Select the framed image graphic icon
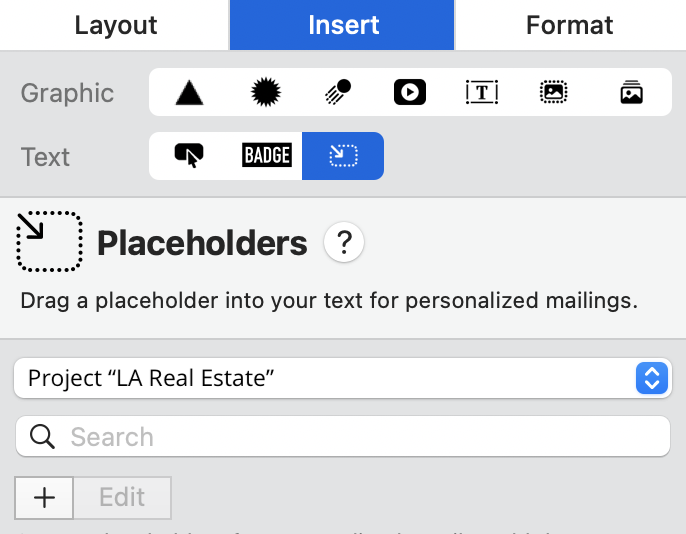This screenshot has height=534, width=686. point(553,93)
